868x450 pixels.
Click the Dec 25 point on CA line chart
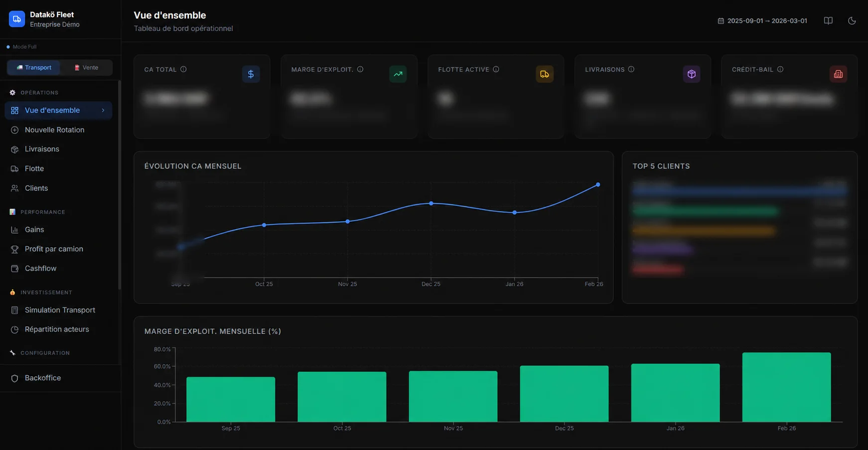click(431, 203)
